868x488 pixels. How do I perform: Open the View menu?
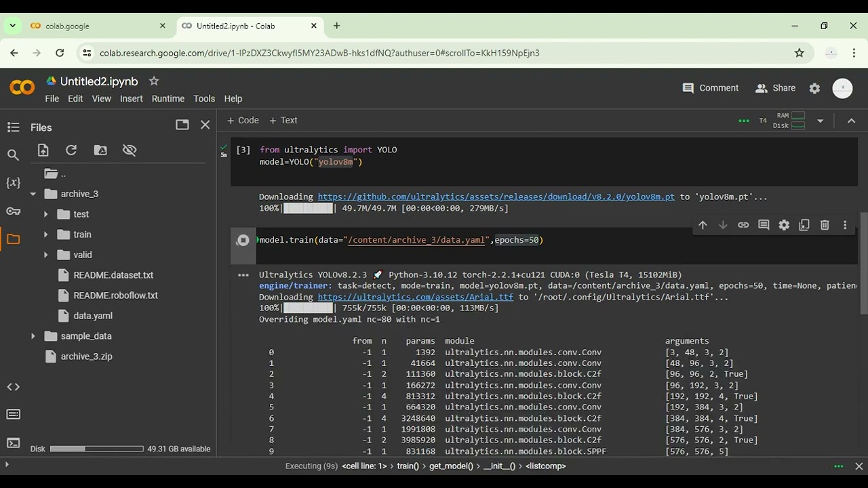(102, 98)
